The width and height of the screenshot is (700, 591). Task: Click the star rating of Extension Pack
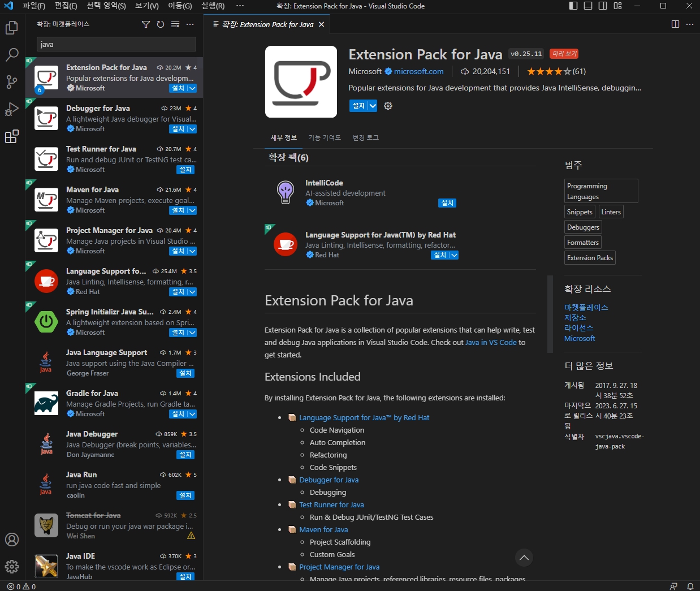click(548, 71)
